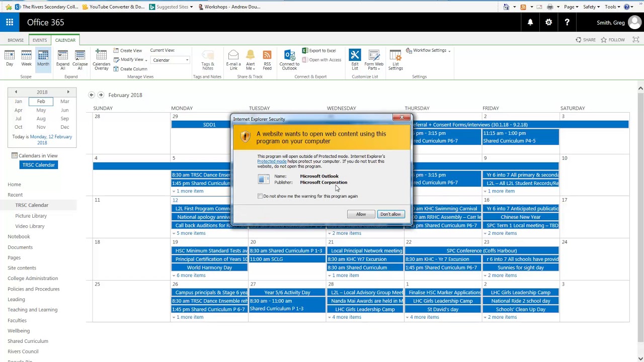
Task: Open the Workshops - Andrew Dou... favorite
Action: tap(229, 7)
